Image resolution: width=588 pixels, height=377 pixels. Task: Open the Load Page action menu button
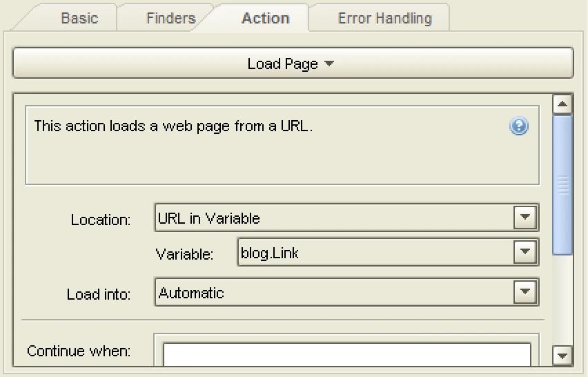[293, 63]
